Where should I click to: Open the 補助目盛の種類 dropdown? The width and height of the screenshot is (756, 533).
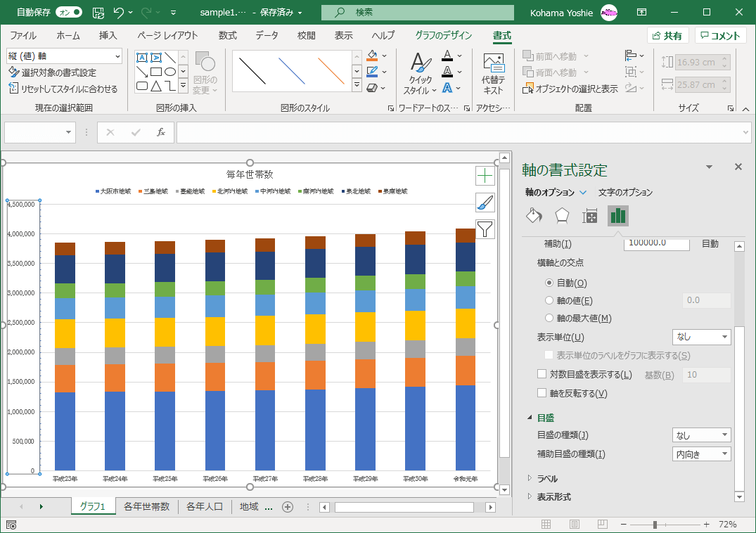[x=701, y=454]
